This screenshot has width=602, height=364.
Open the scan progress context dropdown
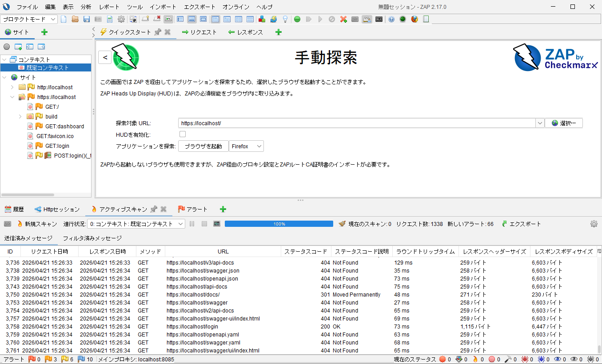[136, 224]
